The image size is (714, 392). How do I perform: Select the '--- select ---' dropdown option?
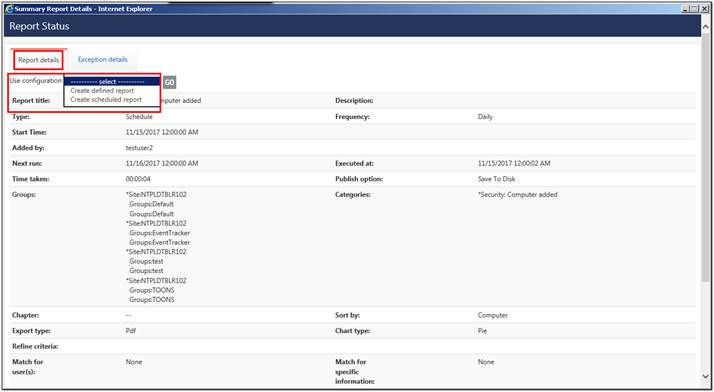[112, 81]
